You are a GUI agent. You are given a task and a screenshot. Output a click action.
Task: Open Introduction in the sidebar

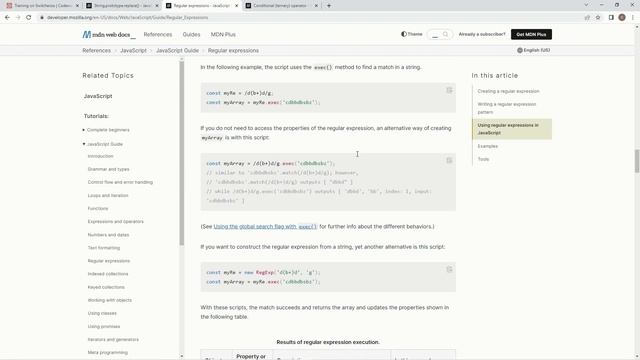100,156
